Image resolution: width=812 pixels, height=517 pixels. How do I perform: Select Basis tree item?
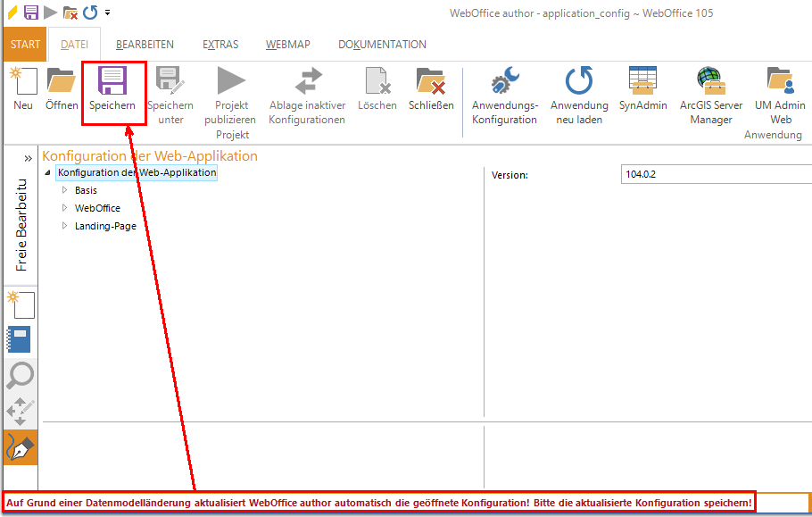pos(86,190)
